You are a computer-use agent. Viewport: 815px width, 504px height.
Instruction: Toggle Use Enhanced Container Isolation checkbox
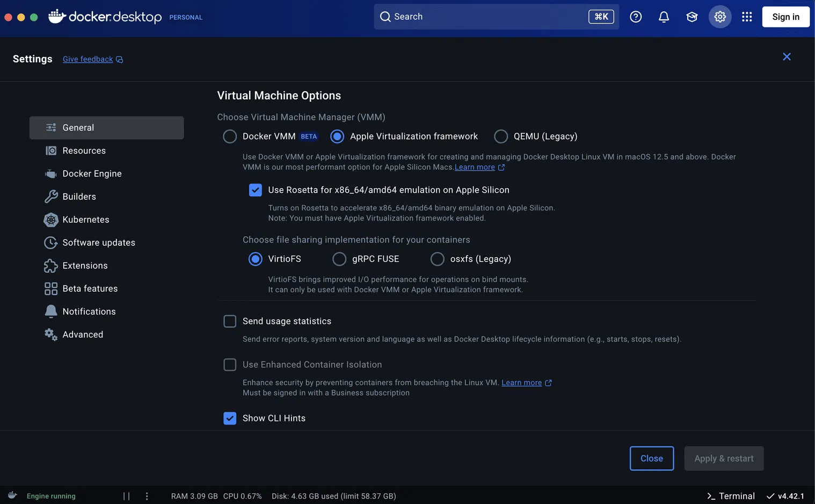pyautogui.click(x=230, y=365)
